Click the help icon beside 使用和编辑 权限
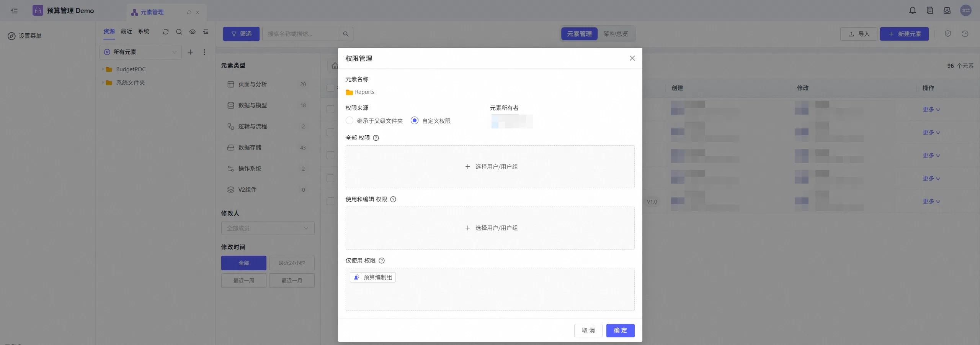This screenshot has height=345, width=980. click(x=393, y=199)
